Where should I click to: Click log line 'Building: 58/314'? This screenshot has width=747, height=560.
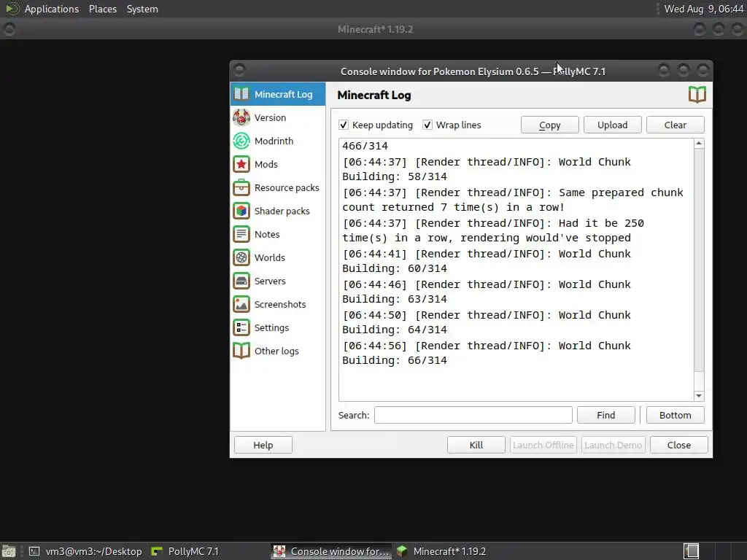pos(395,176)
